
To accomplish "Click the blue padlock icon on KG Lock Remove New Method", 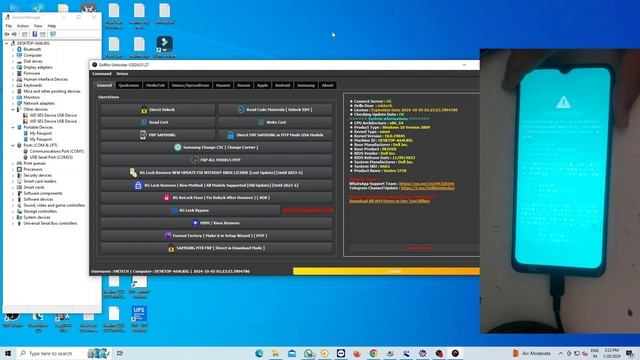I will click(138, 185).
